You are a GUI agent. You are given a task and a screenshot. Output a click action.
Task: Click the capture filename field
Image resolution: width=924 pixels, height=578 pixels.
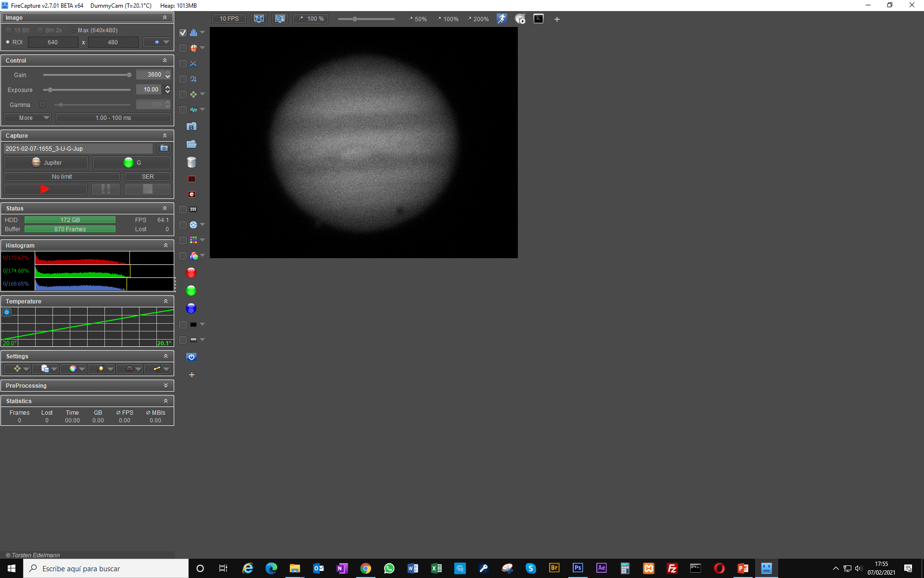tap(78, 148)
